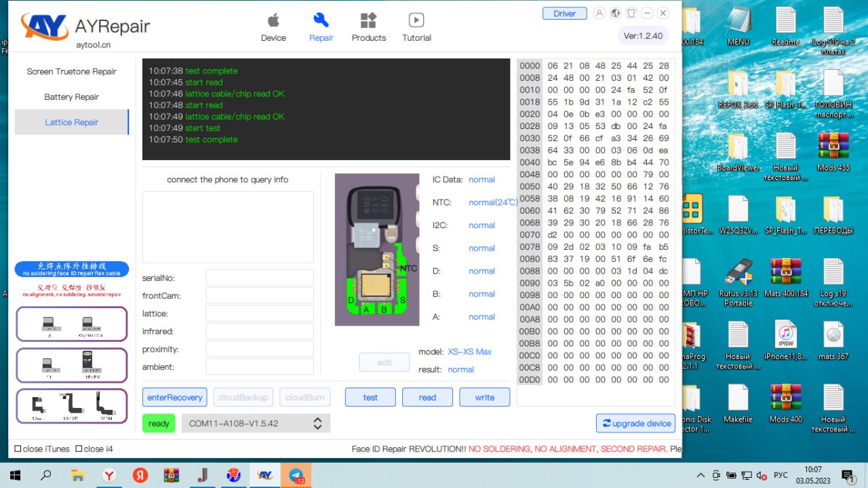Click the upgrade device button
Screen dimensions: 868x488
[635, 423]
